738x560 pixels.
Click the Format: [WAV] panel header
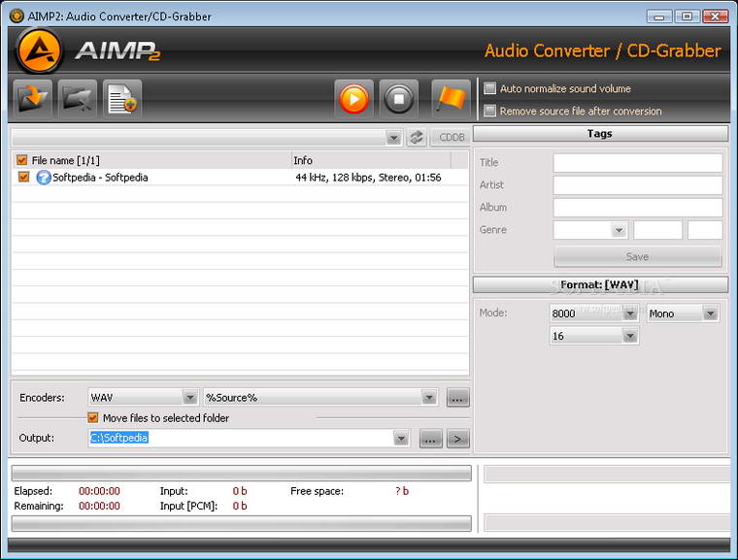click(600, 284)
